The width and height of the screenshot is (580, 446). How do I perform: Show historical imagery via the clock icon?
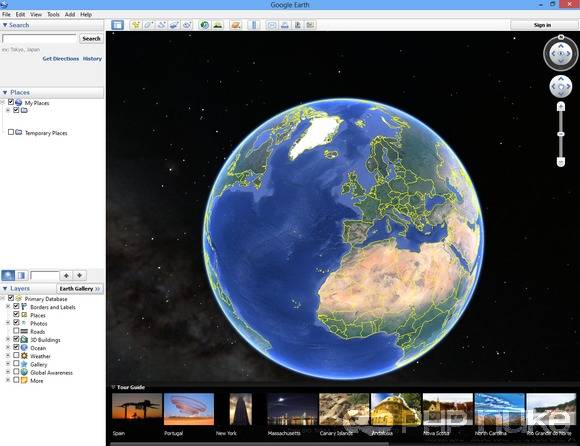(204, 25)
